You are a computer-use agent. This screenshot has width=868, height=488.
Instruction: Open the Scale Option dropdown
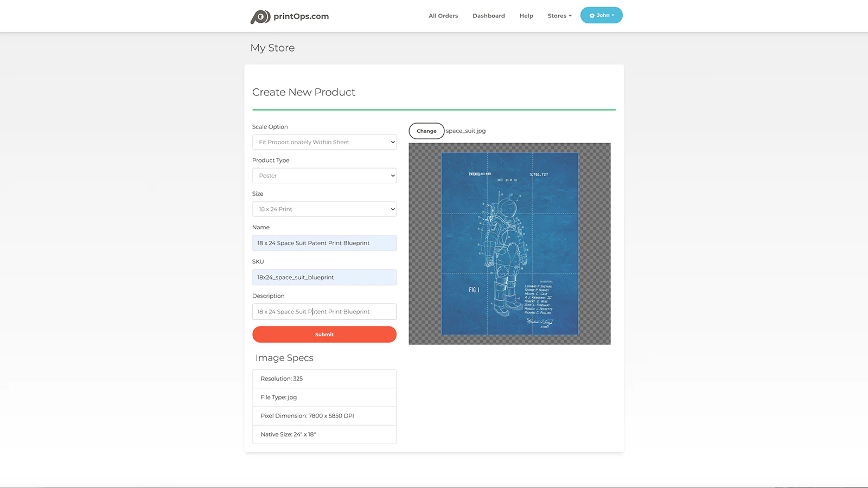coord(324,142)
